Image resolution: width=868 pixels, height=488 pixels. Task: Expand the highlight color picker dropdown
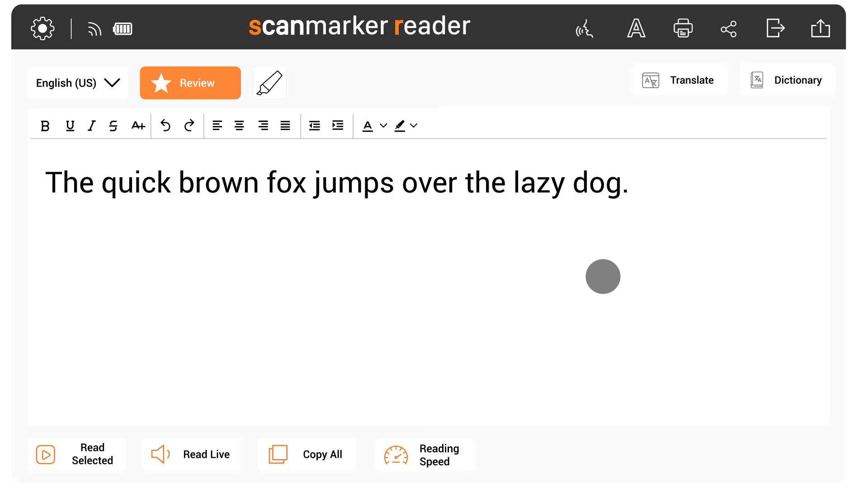tap(414, 125)
